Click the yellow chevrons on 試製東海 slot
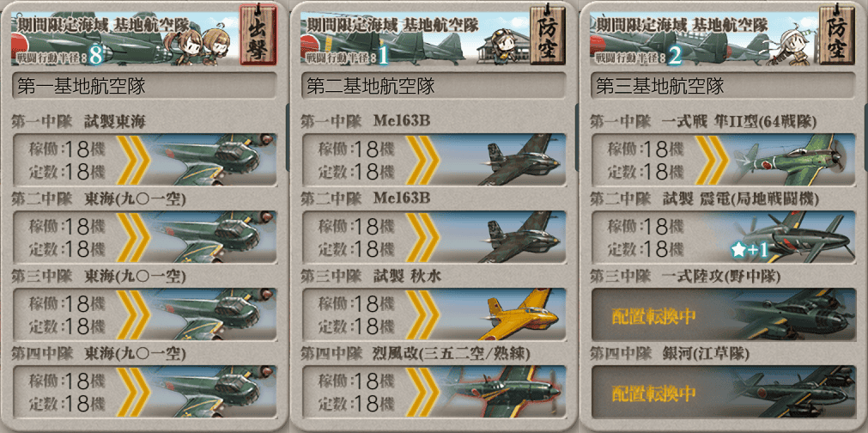This screenshot has height=433, width=868. tap(132, 159)
